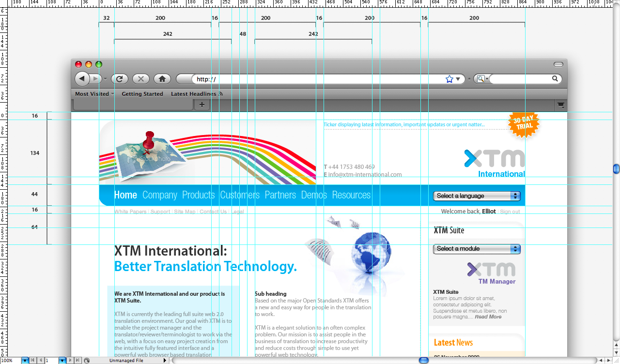The height and width of the screenshot is (364, 620).
Task: Open the history dropdown next to forward button
Action: point(106,79)
